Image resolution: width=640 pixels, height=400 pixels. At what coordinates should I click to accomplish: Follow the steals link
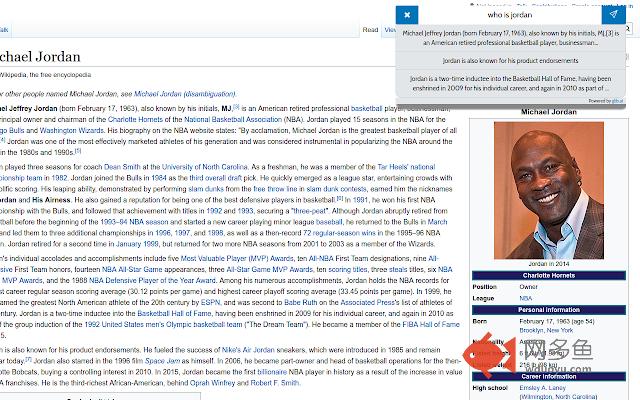[398, 269]
